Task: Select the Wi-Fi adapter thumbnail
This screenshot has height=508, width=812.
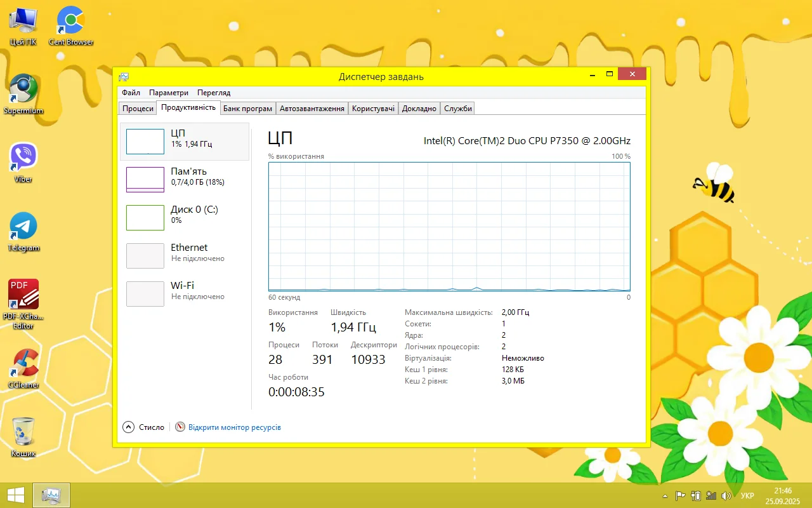Action: pos(145,293)
